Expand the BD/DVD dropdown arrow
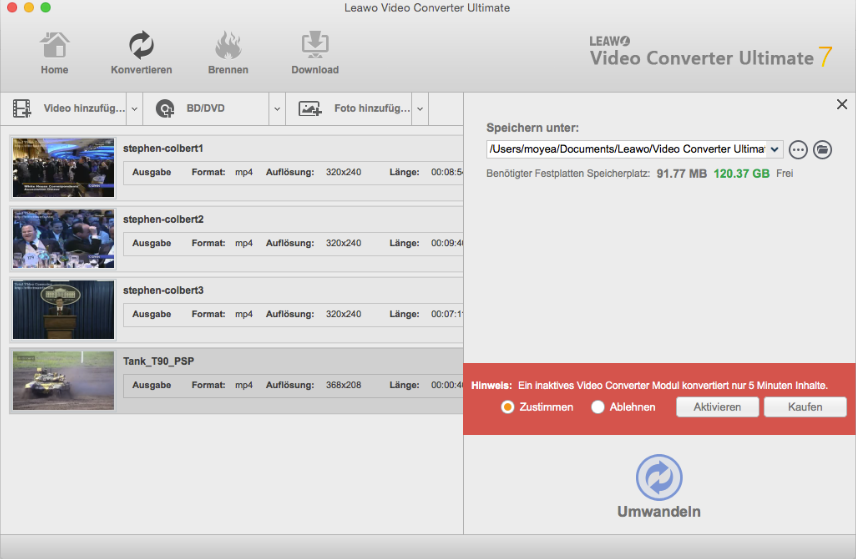 (275, 108)
